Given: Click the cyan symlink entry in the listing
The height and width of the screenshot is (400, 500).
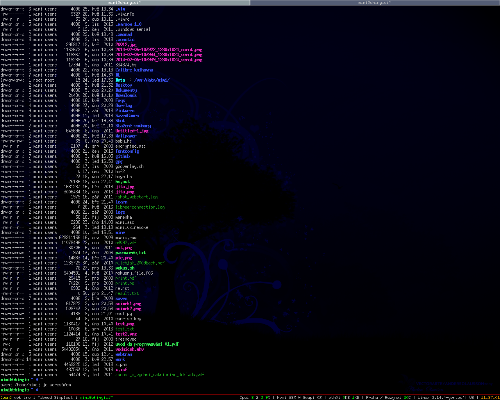Looking at the screenshot, I should tap(120, 80).
